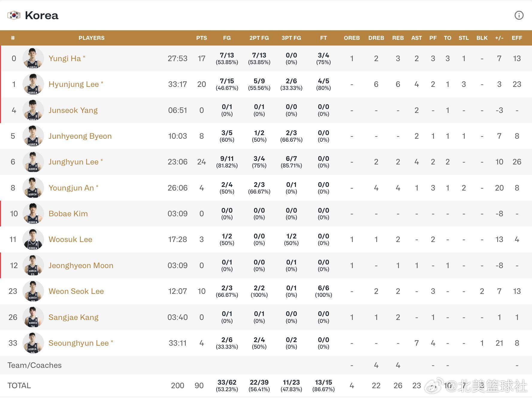Open the Youngjun An player link
This screenshot has width=532, height=399.
tap(71, 188)
